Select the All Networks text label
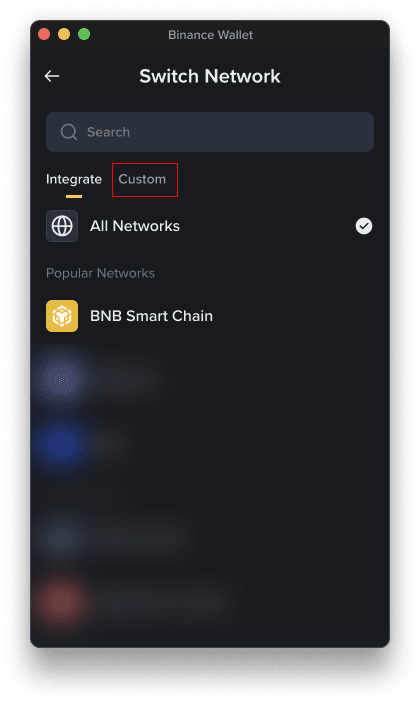 tap(135, 226)
